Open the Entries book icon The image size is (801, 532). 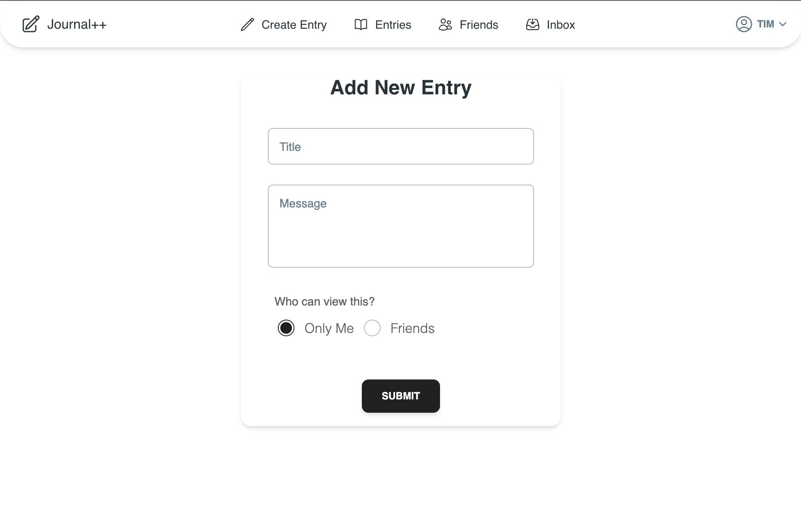pos(360,25)
